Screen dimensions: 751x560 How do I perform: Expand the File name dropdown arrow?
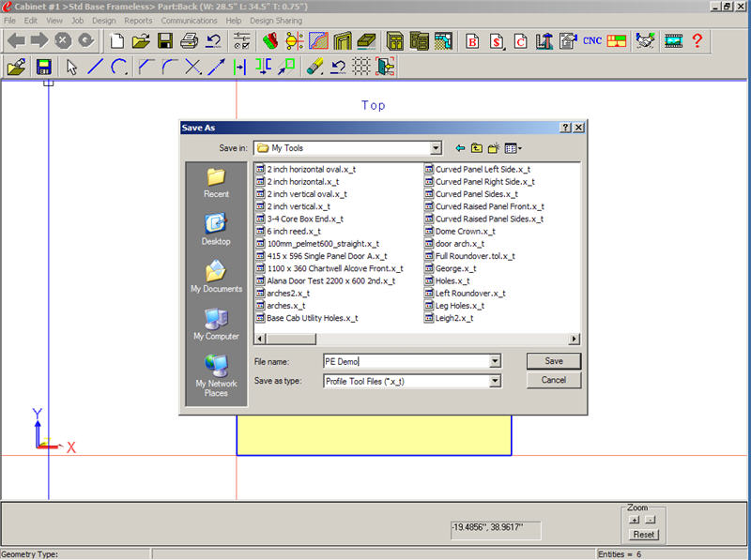point(496,361)
